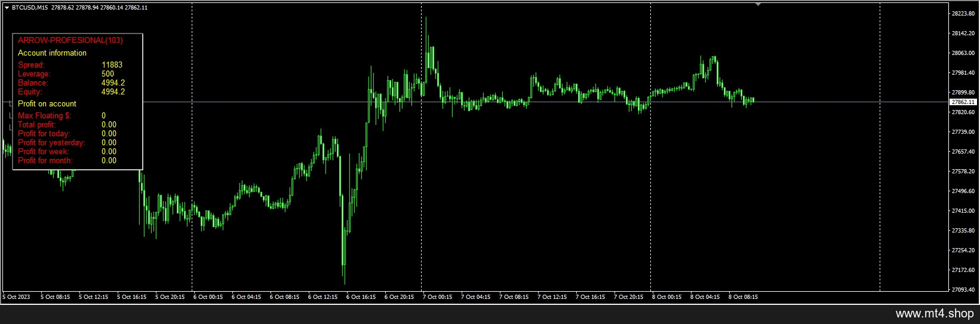Click the 27657.40 price scale label
The width and height of the screenshot is (980, 324).
[x=963, y=152]
